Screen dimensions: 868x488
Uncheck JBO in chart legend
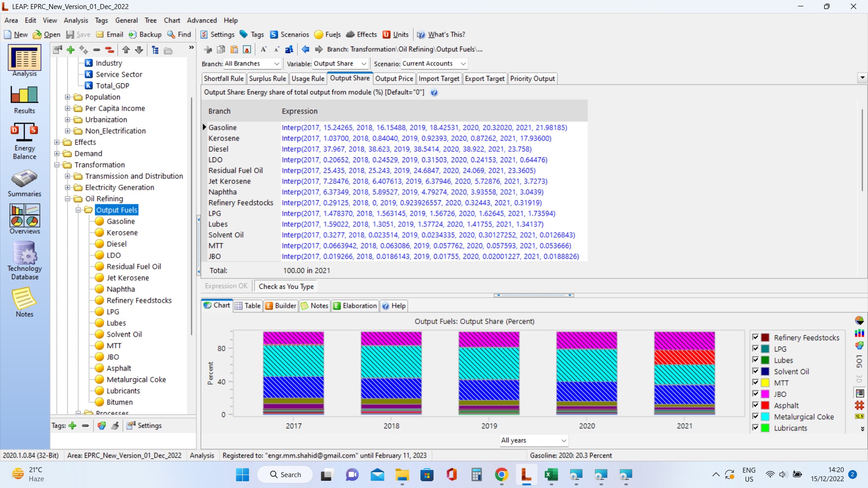pyautogui.click(x=755, y=394)
